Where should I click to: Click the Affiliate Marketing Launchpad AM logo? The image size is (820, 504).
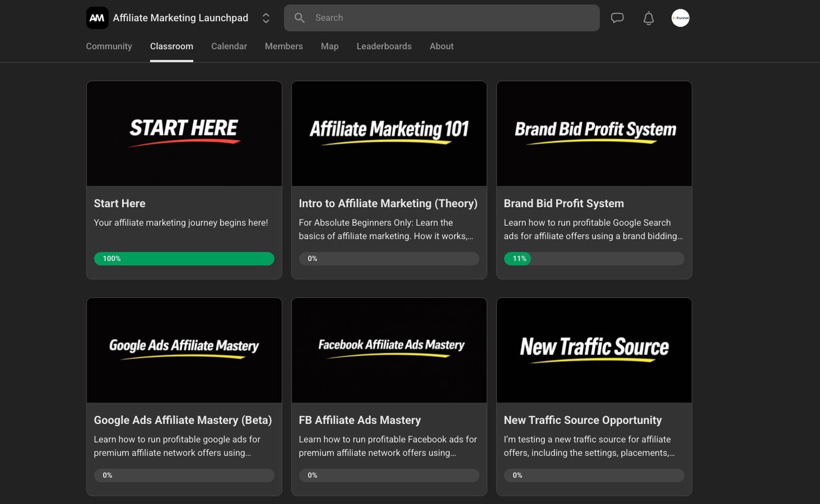(x=97, y=18)
